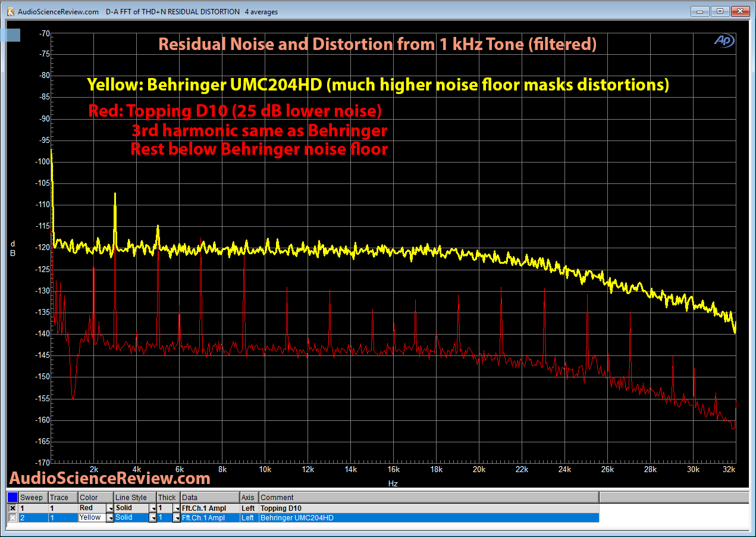The image size is (756, 537).
Task: Open Thick dropdown for Topping D10 row
Action: click(177, 508)
